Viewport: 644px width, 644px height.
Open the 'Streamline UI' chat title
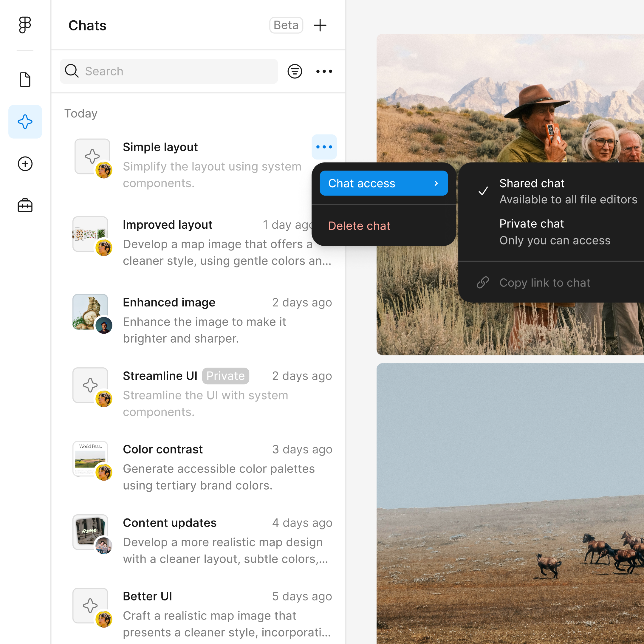(160, 376)
